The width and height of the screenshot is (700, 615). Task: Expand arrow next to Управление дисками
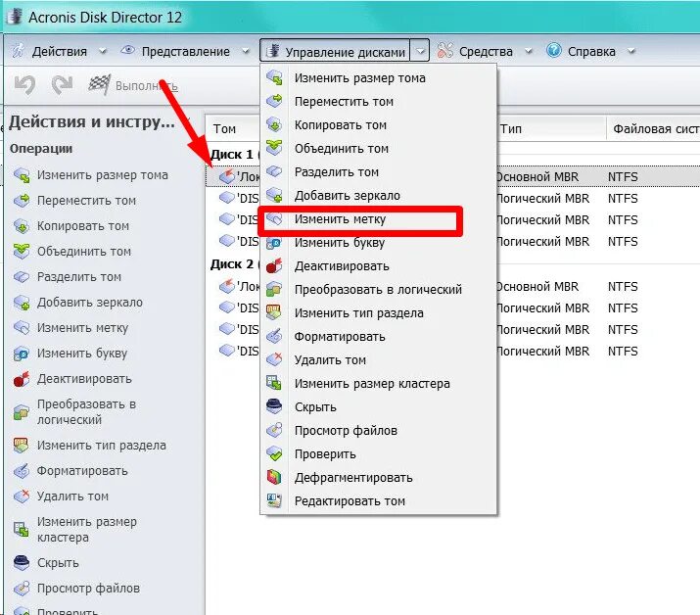420,51
